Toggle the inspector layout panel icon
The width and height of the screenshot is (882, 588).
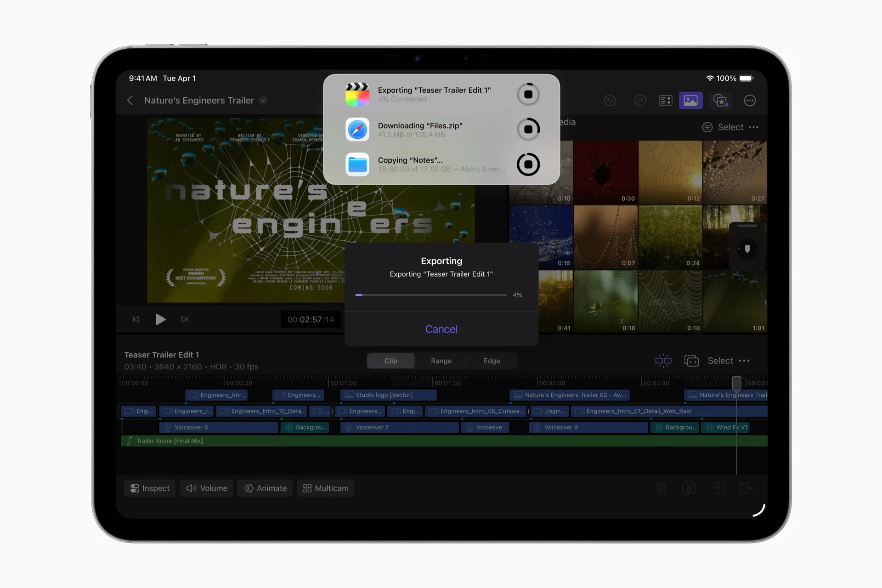point(665,100)
